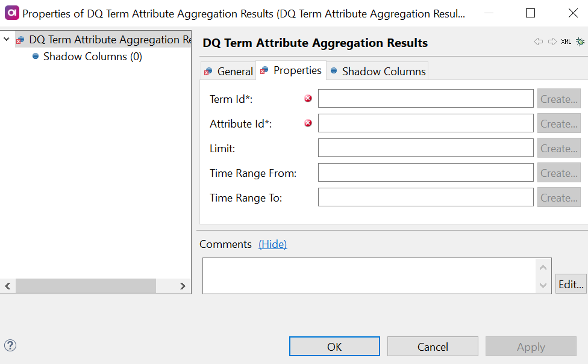
Task: Click the forward arrow navigation icon
Action: (x=552, y=42)
